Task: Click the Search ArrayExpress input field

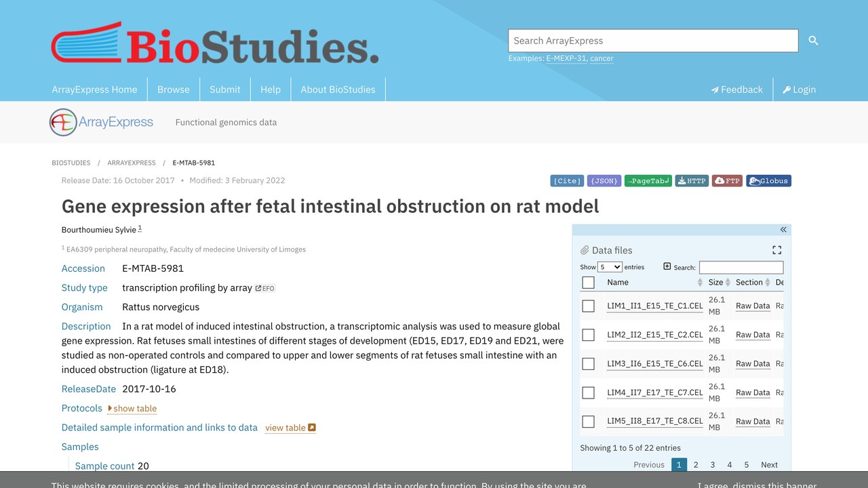Action: [653, 41]
